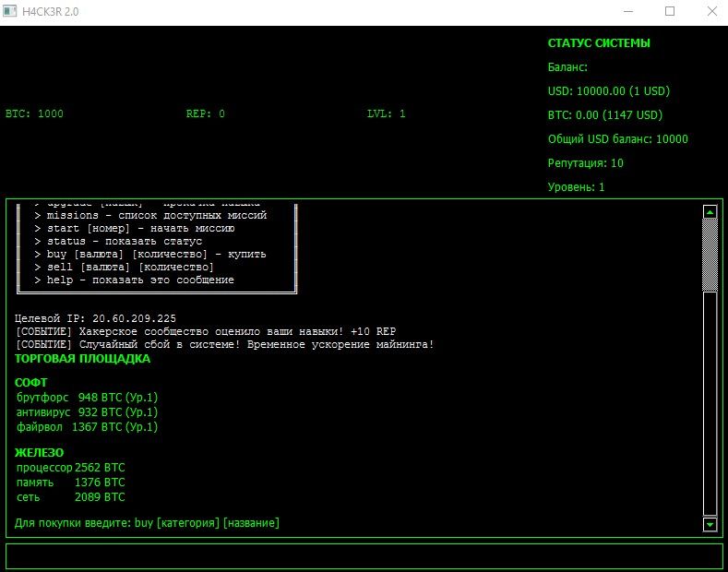728x572 pixels.
Task: Click the scrollbar down arrow button
Action: click(710, 524)
